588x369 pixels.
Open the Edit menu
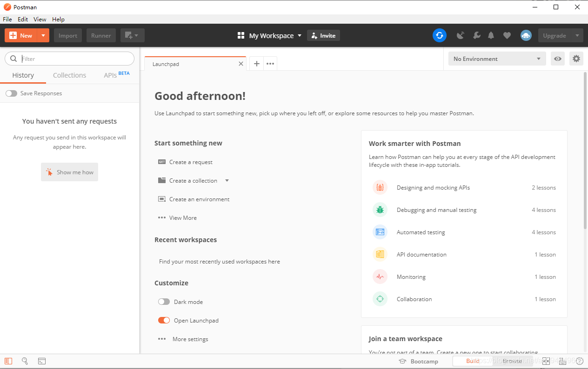coord(23,19)
